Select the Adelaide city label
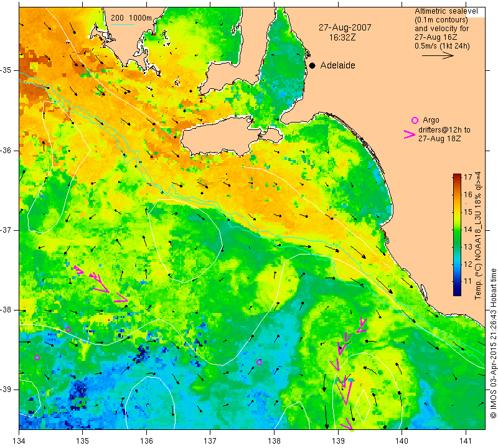Image resolution: width=498 pixels, height=448 pixels. (x=337, y=65)
